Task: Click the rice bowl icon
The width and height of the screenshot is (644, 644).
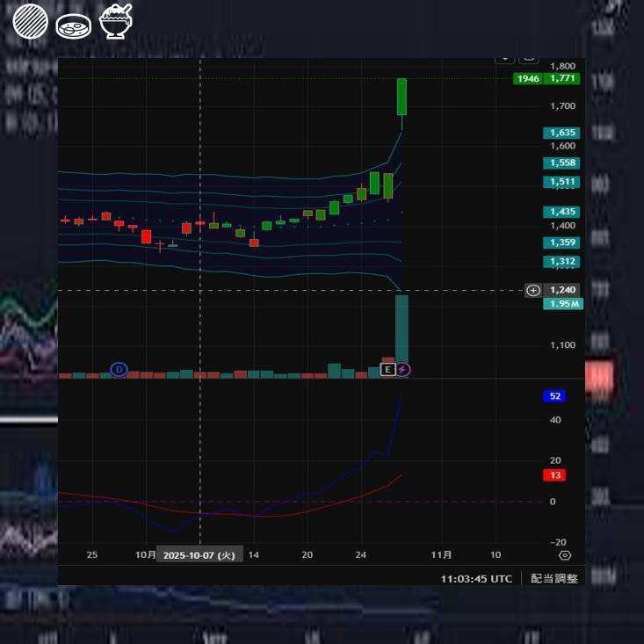Action: tap(116, 21)
